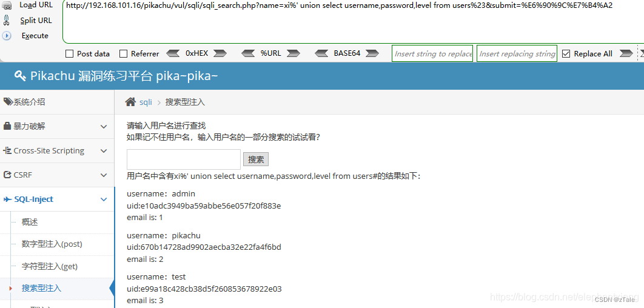Click text username：admin

point(161,194)
